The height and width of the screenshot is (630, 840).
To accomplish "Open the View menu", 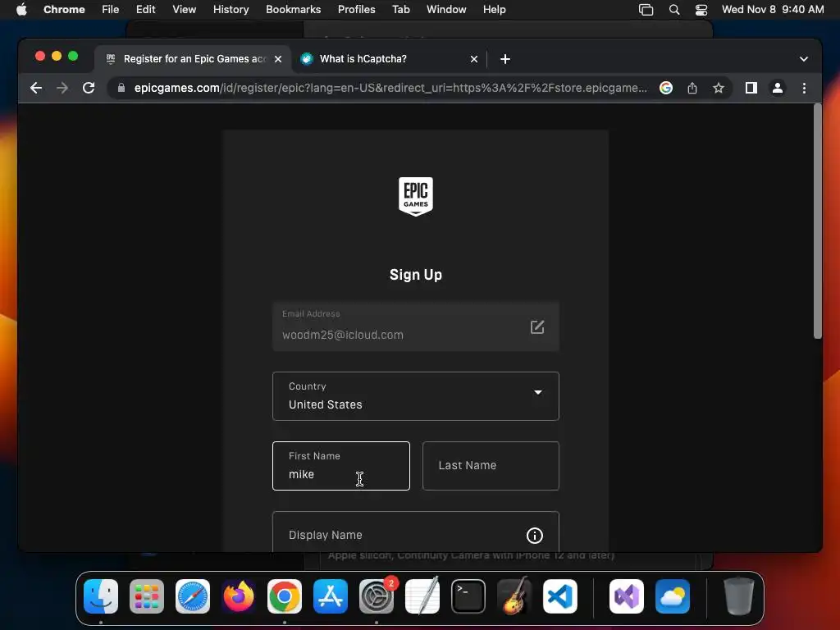I will pos(184,9).
